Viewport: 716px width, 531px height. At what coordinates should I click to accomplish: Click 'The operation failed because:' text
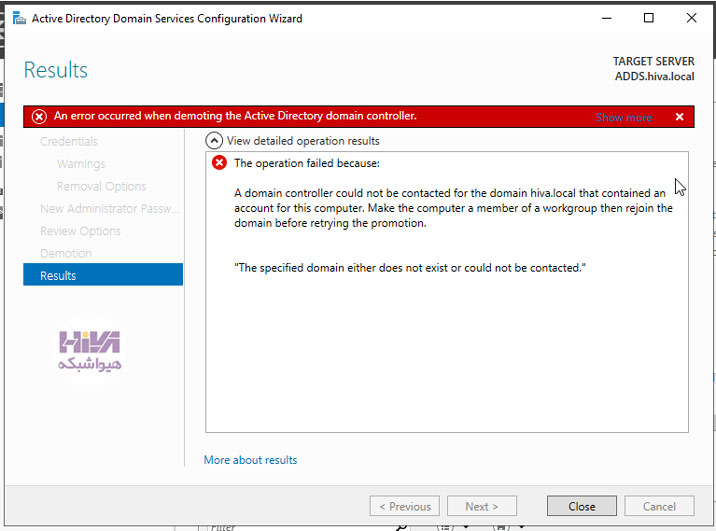click(307, 163)
